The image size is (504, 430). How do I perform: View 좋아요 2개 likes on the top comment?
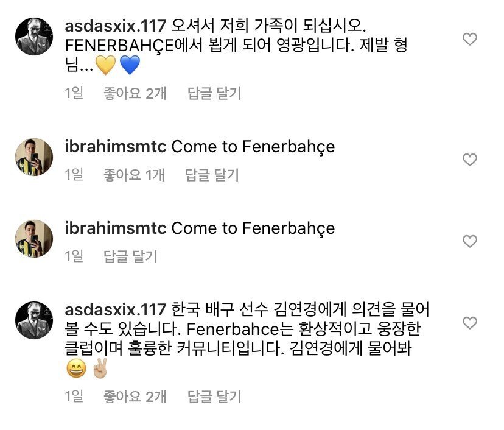coord(135,93)
